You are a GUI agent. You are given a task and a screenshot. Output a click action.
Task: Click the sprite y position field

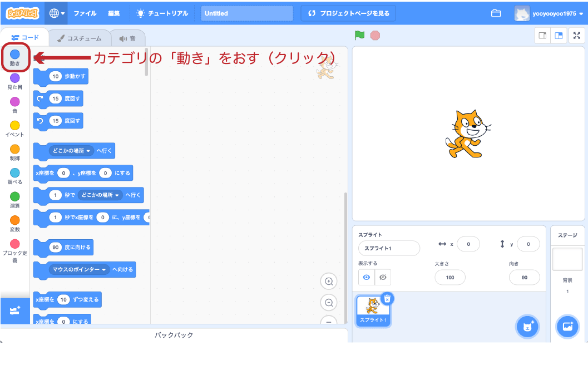[528, 244]
